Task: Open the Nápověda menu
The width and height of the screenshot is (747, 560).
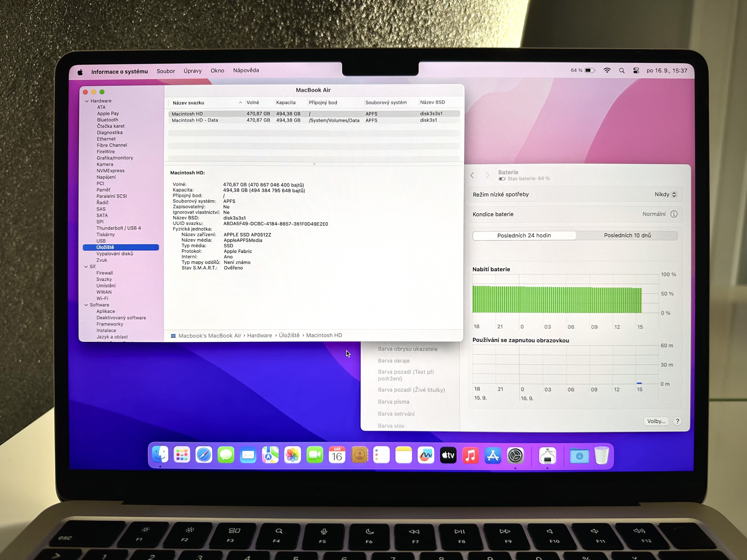Action: [246, 71]
